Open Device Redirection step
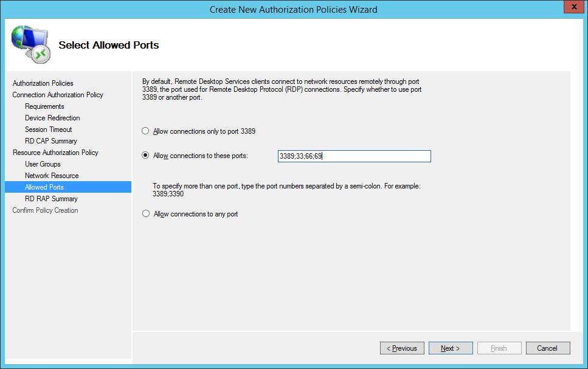 (52, 118)
